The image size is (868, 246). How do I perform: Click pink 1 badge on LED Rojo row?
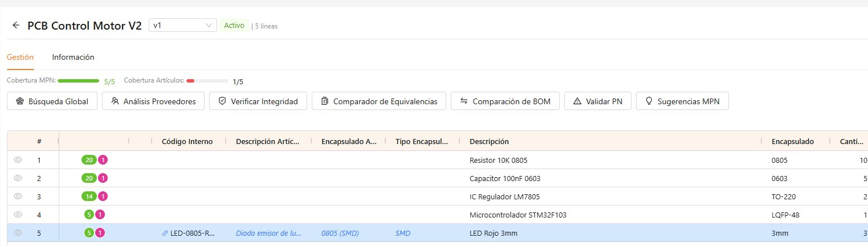(100, 233)
